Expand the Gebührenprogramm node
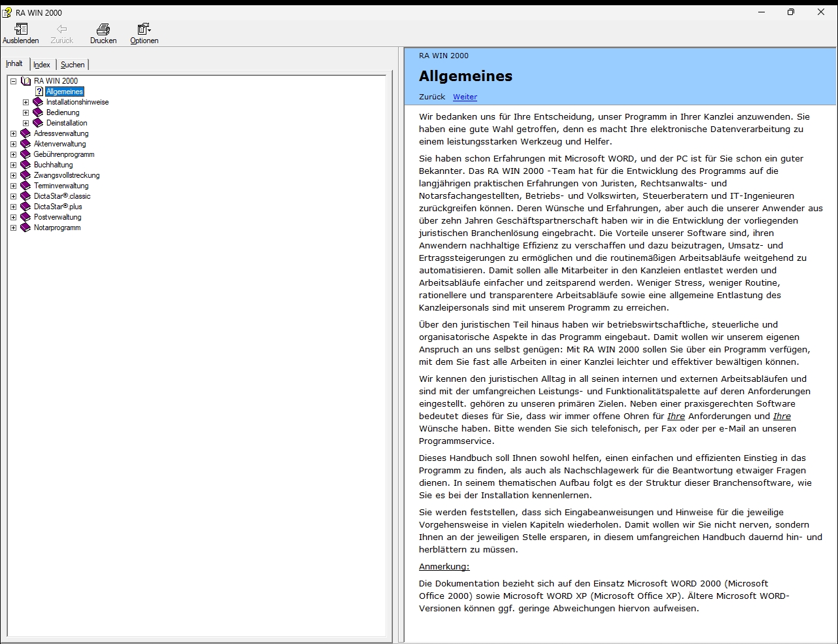Image resolution: width=838 pixels, height=644 pixels. click(13, 154)
